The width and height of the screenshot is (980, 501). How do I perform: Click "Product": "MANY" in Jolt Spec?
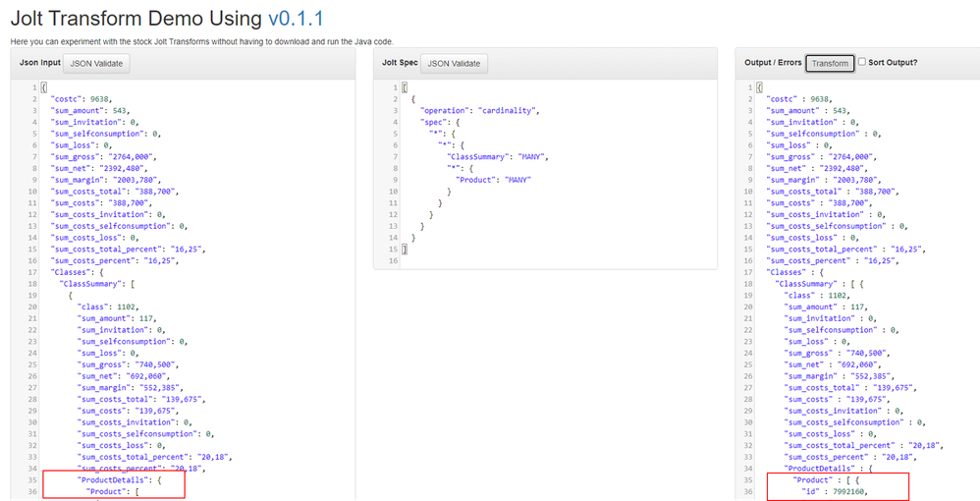tap(493, 180)
